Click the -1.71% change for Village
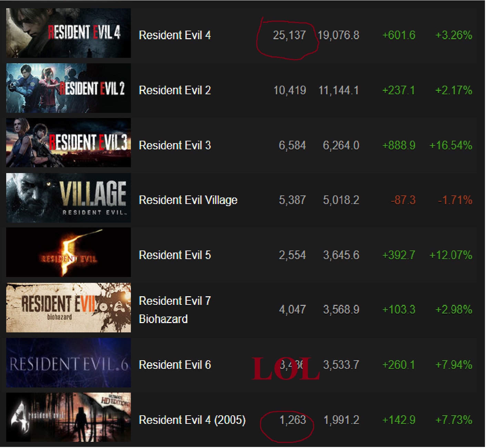The width and height of the screenshot is (486, 448). click(455, 200)
